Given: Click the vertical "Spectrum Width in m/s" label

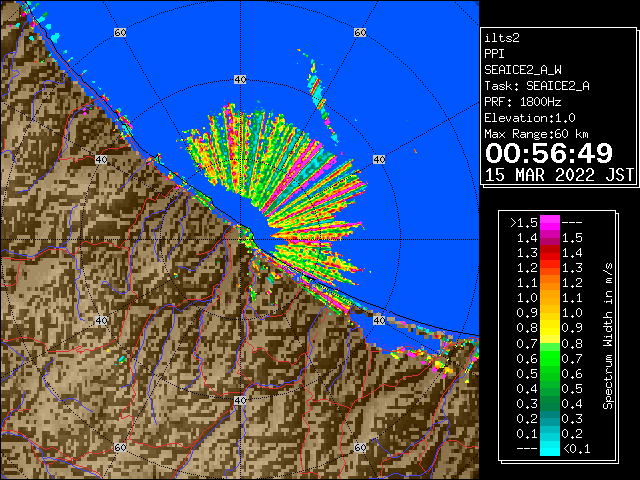Looking at the screenshot, I should (x=608, y=336).
